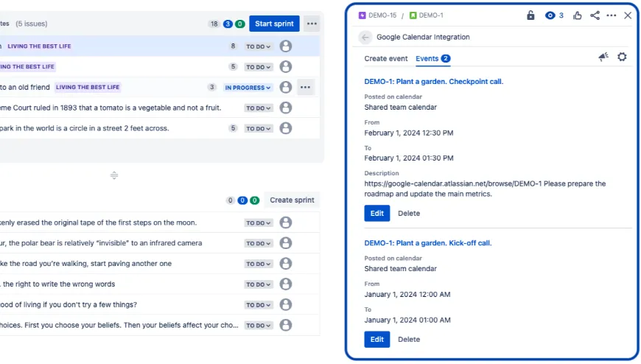Image resolution: width=641 pixels, height=364 pixels.
Task: Switch to the Create event tab
Action: click(x=386, y=58)
